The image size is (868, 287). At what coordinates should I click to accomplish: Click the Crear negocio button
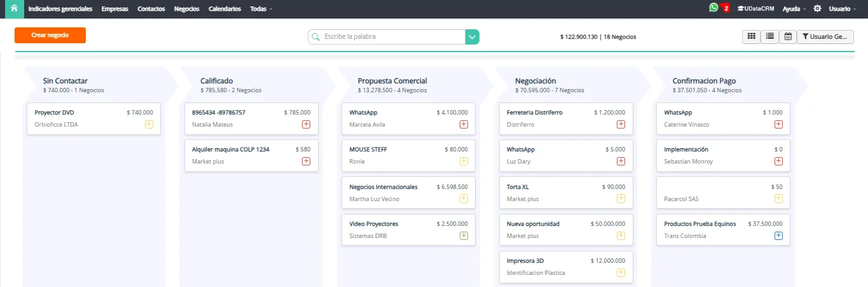(x=50, y=35)
